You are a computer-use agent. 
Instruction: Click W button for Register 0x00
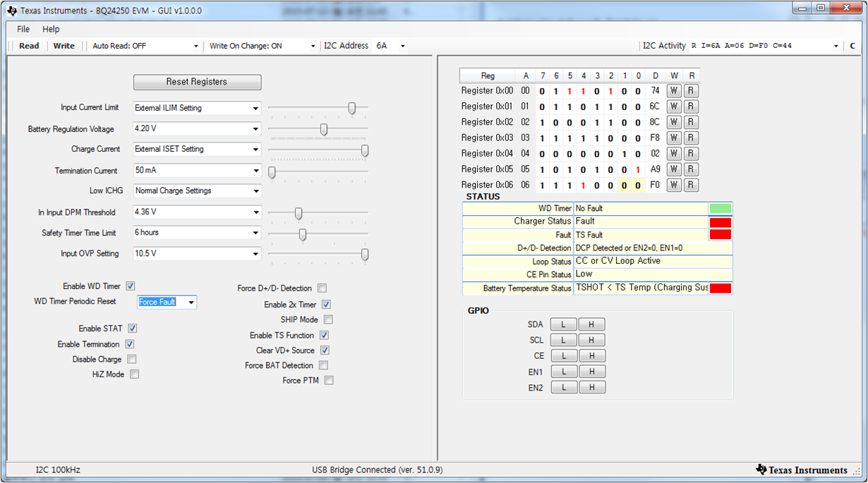(x=674, y=91)
